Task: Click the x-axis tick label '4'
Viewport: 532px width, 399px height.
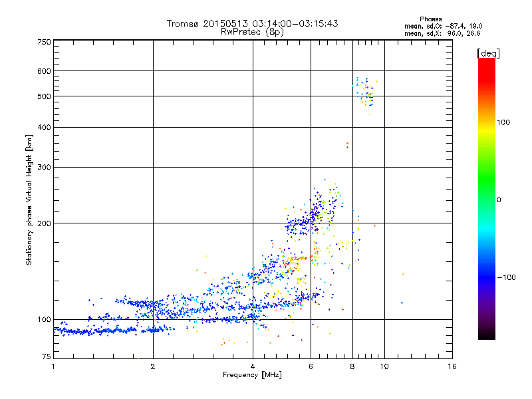Action: tap(253, 366)
